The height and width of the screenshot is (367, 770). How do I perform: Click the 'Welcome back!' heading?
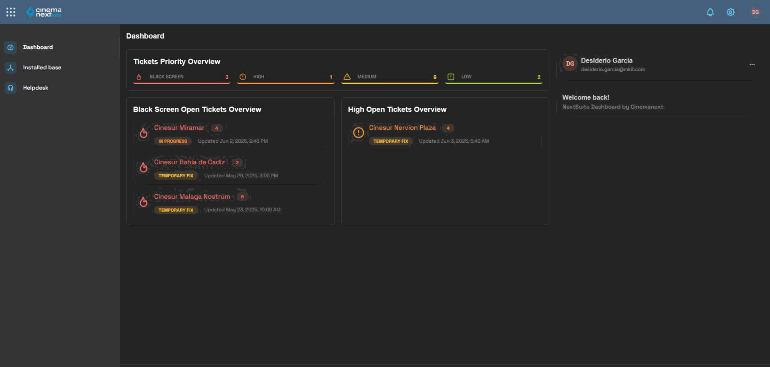pos(586,98)
